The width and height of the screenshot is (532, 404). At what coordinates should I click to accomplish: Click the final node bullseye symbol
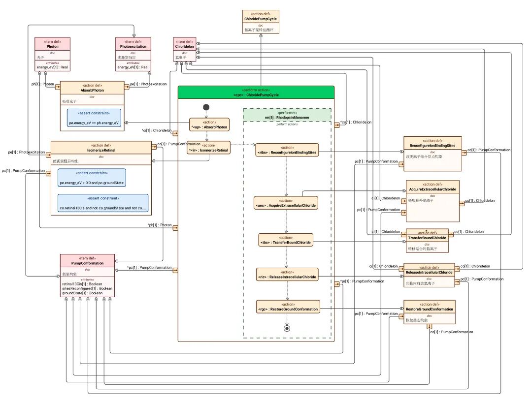[287, 328]
